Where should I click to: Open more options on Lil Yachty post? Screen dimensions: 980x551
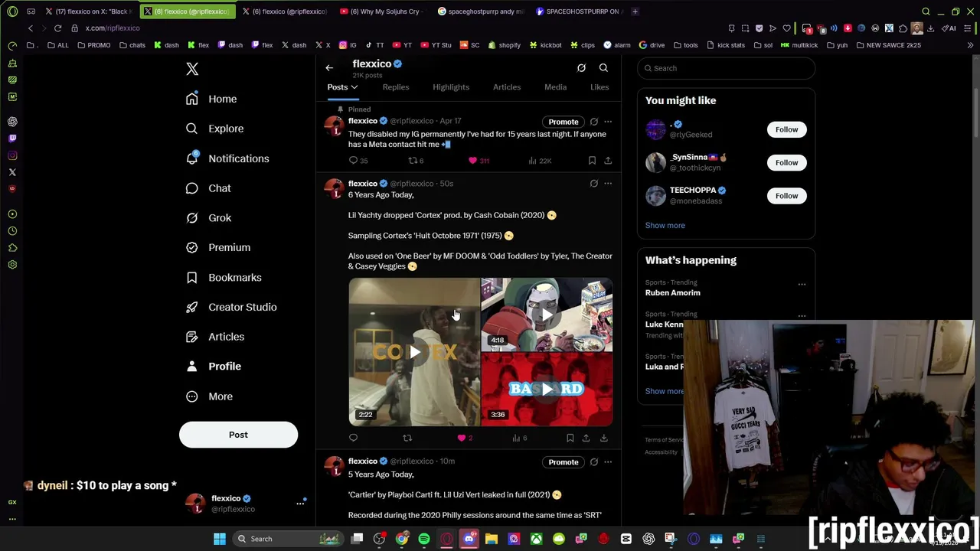pyautogui.click(x=608, y=184)
